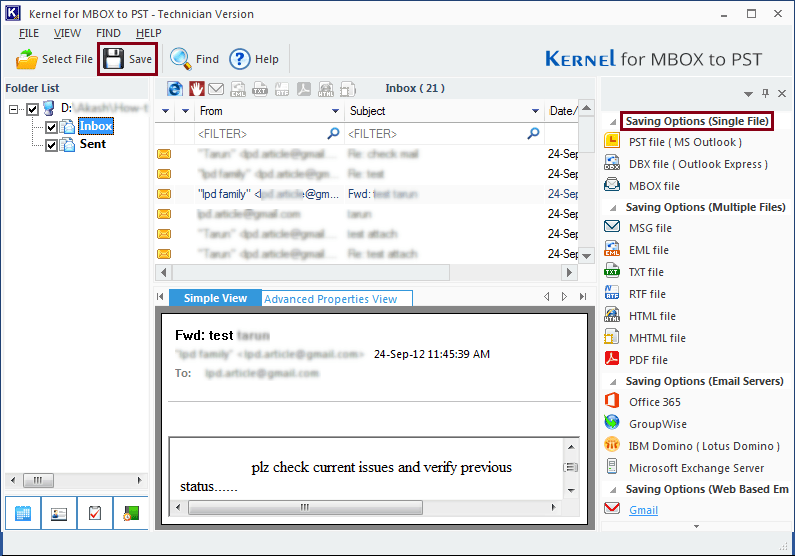This screenshot has width=795, height=556.
Task: Click the message list horizontal scrollbar
Action: [310, 272]
